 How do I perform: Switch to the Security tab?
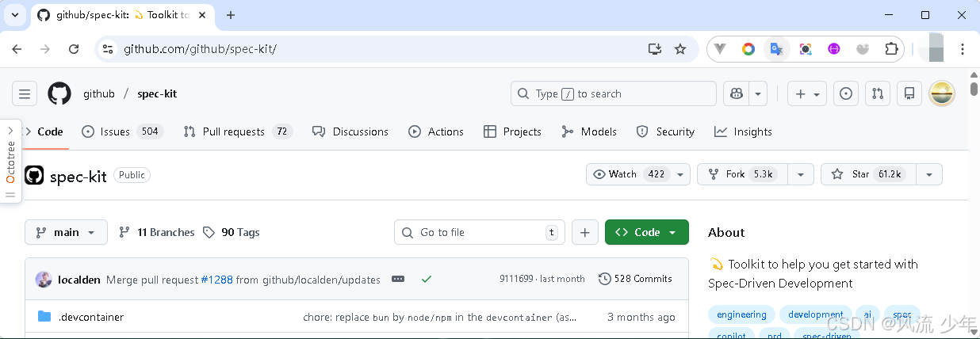tap(665, 131)
